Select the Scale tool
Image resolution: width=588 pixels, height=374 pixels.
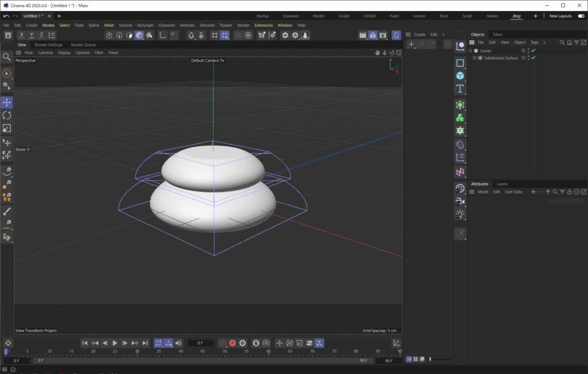pyautogui.click(x=6, y=128)
